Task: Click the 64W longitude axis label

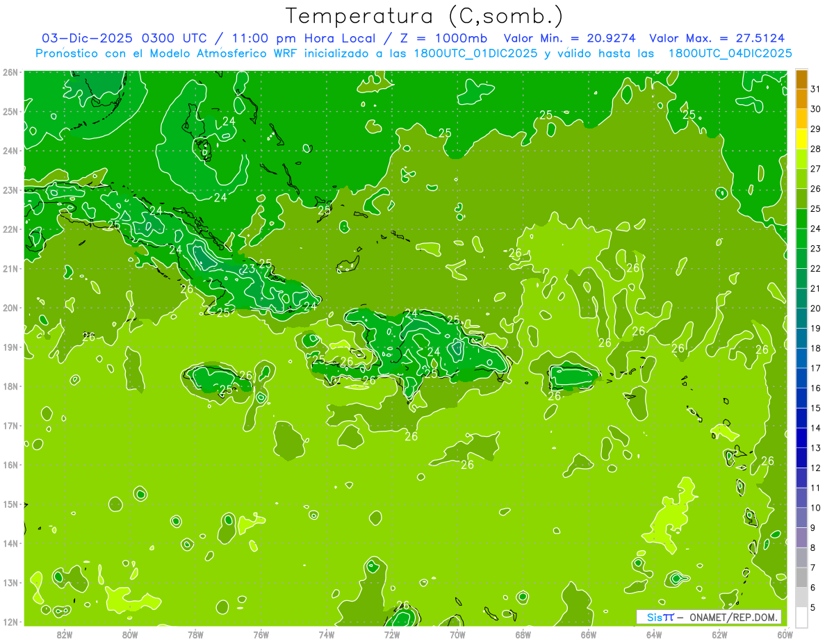Action: tap(654, 634)
